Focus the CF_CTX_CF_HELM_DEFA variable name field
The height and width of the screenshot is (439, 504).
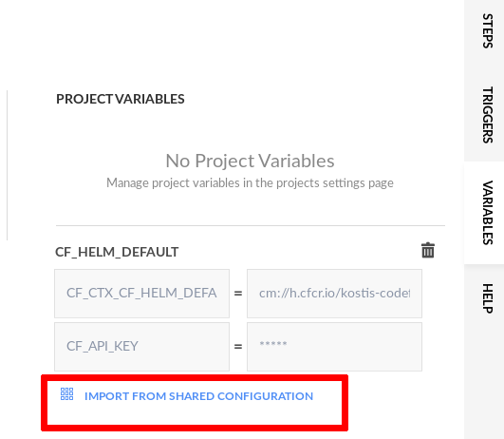[x=141, y=294]
